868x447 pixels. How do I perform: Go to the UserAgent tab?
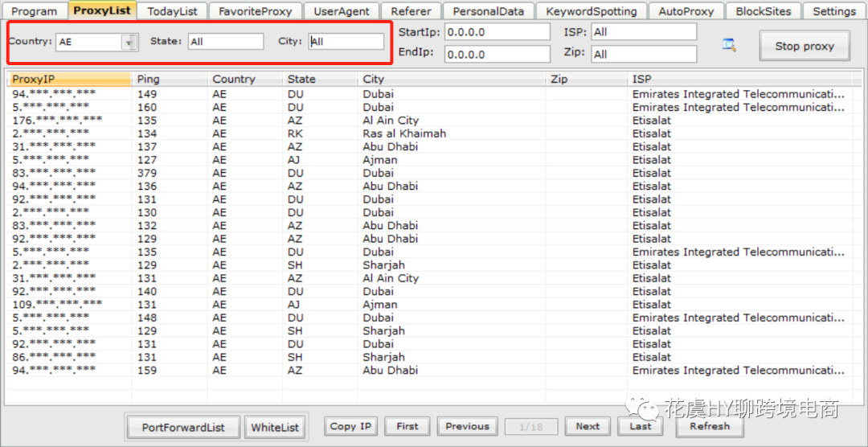(340, 11)
